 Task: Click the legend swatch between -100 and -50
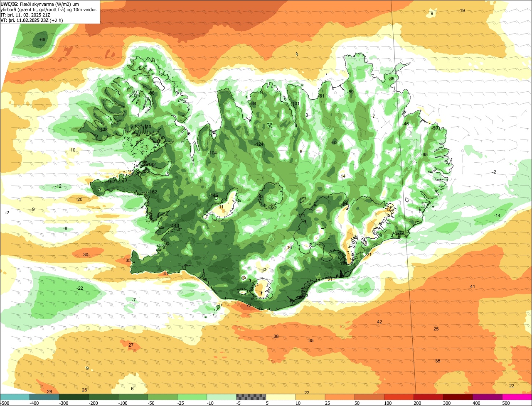pyautogui.click(x=133, y=397)
